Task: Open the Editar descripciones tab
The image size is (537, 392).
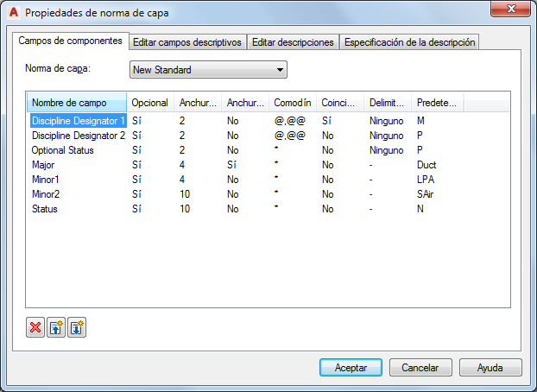Action: click(293, 42)
